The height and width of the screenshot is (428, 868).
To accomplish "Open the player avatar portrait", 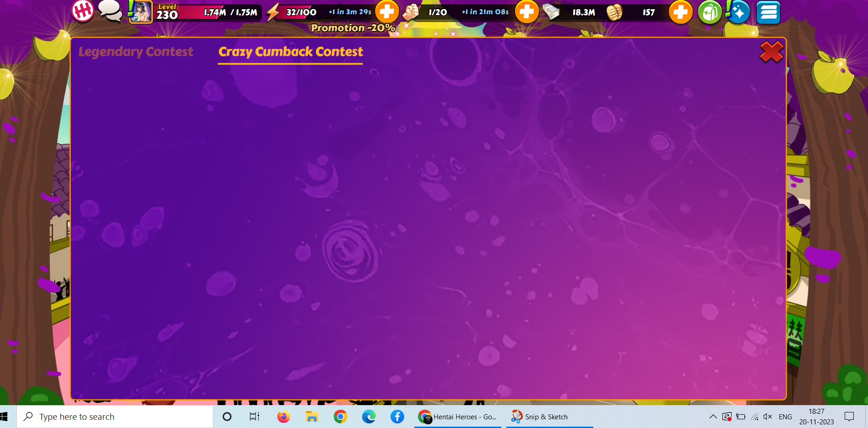I will (x=141, y=12).
